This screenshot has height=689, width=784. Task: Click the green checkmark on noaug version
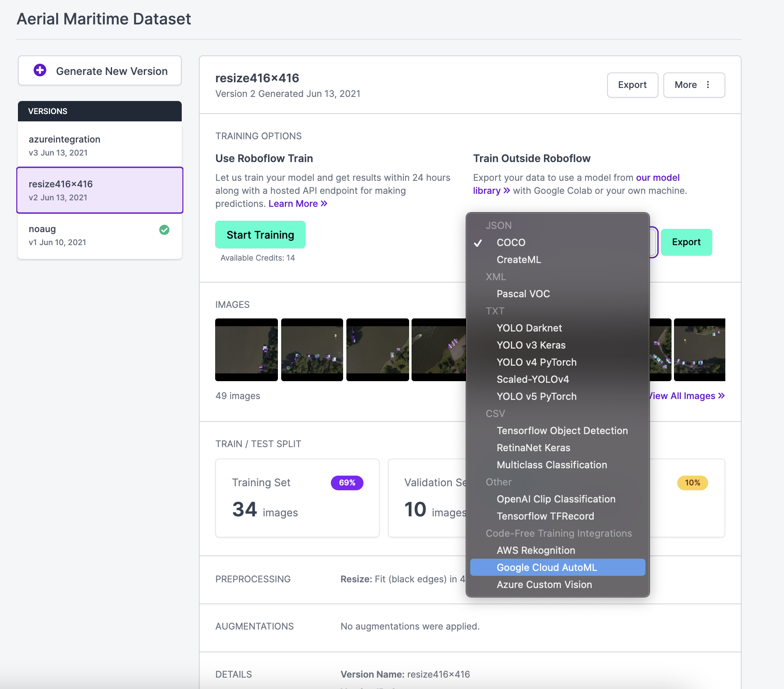click(164, 230)
